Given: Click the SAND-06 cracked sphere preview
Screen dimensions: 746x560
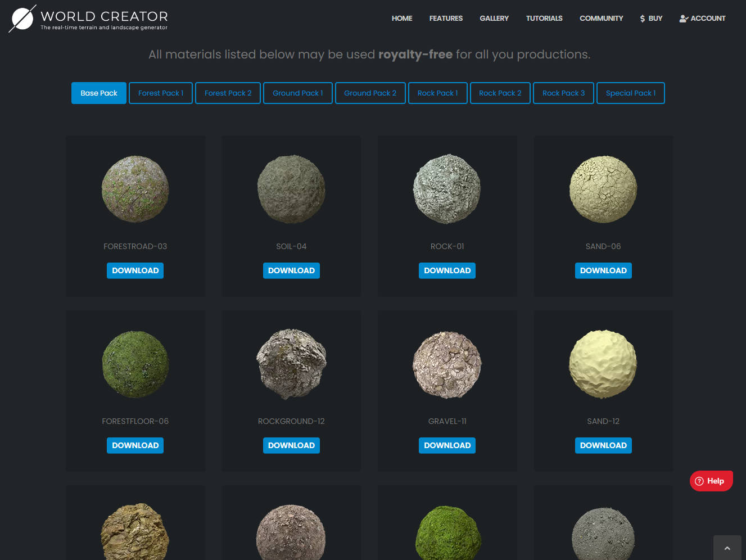Looking at the screenshot, I should 603,189.
